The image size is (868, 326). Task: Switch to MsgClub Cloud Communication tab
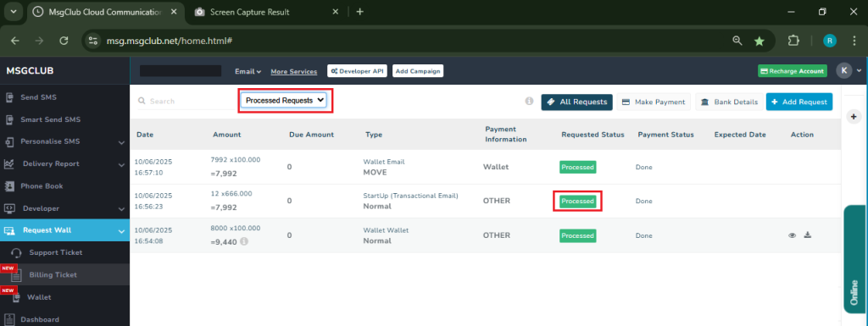(104, 12)
